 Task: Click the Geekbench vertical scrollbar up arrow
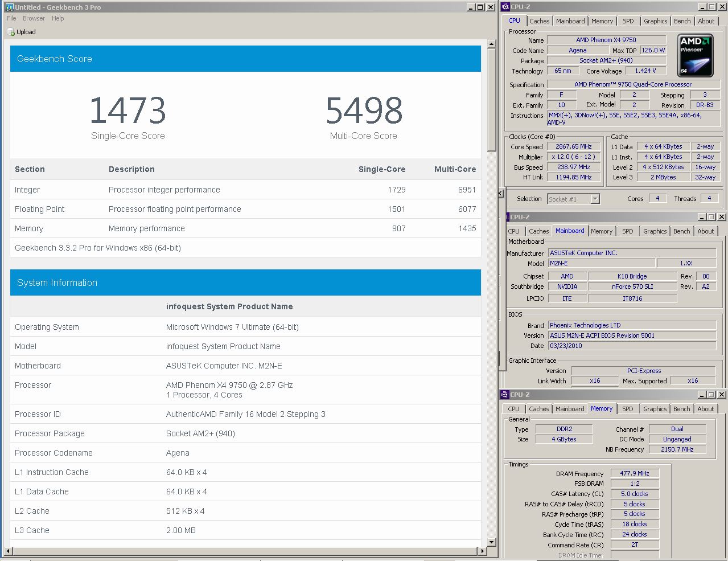(x=492, y=43)
